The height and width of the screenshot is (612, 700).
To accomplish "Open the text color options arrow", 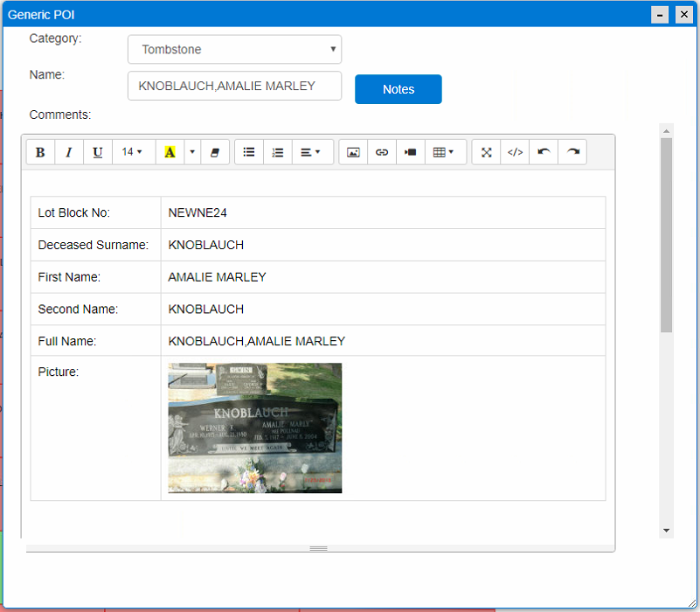I will (192, 152).
